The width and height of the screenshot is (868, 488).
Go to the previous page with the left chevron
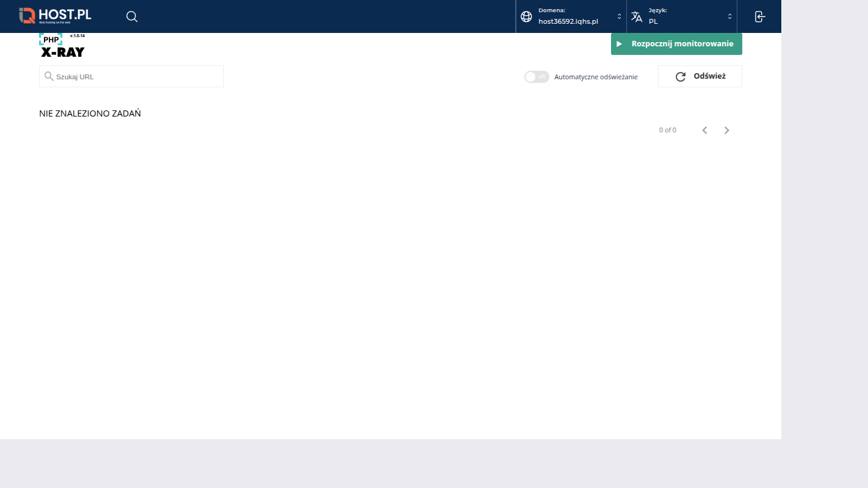(x=704, y=130)
